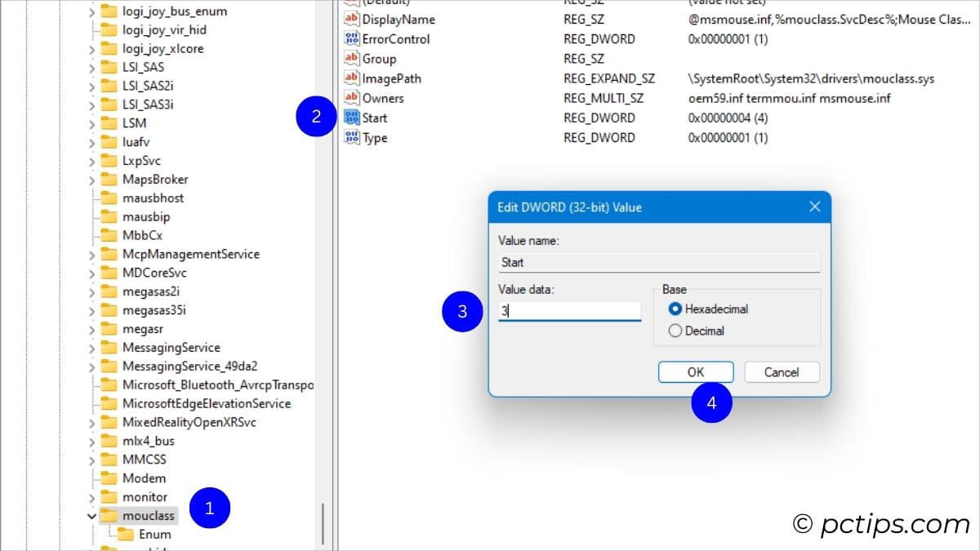Screen dimensions: 980x551
Task: Expand the monitor registry key
Action: (x=91, y=497)
